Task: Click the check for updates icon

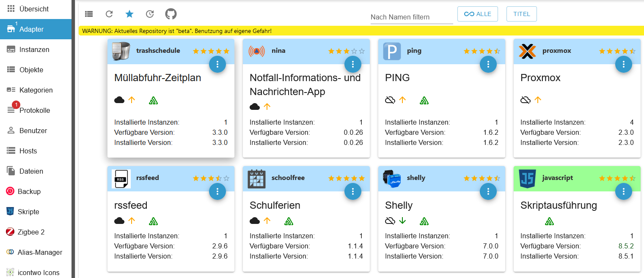Action: [150, 14]
